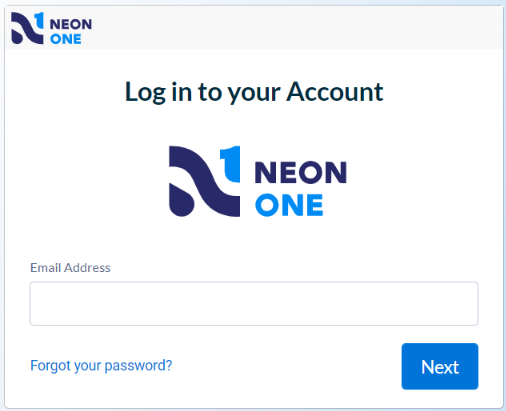
Task: Click the left edge of email field
Action: [37, 303]
